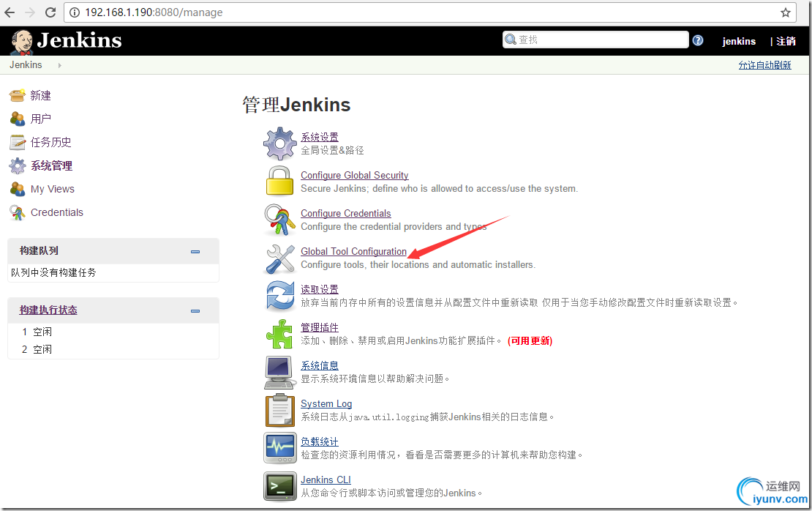Click the 用户 people icon in sidebar
Image resolution: width=812 pixels, height=511 pixels.
point(18,119)
